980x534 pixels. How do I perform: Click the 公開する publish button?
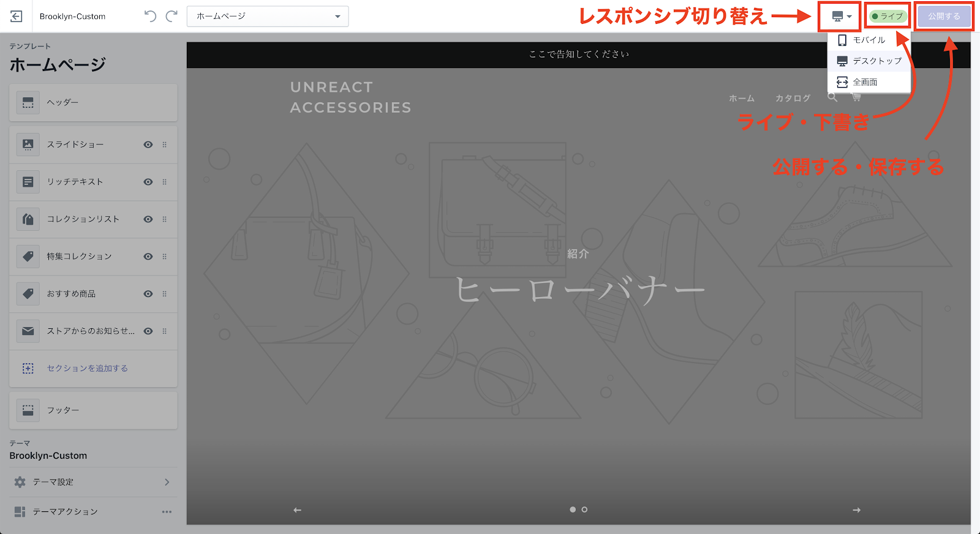pyautogui.click(x=944, y=17)
